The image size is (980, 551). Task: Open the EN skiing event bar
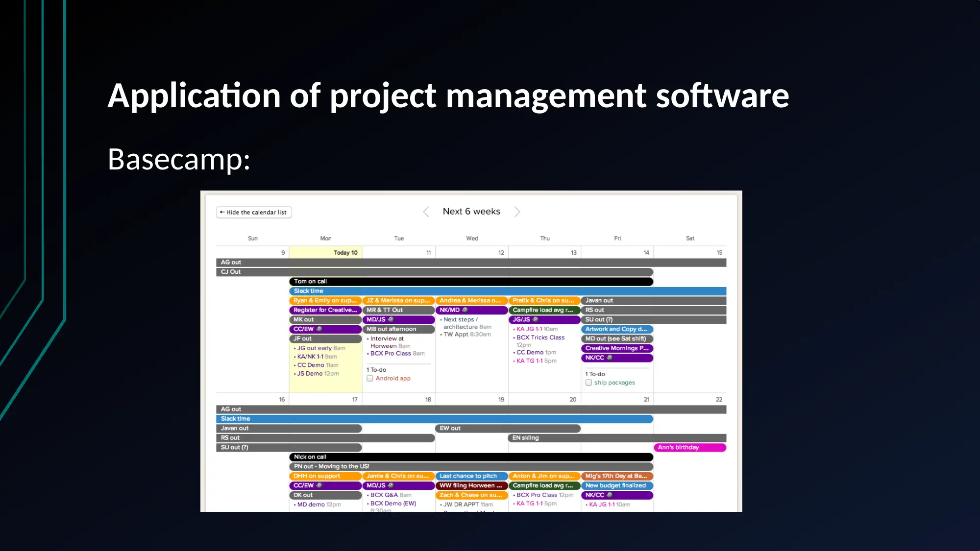617,438
